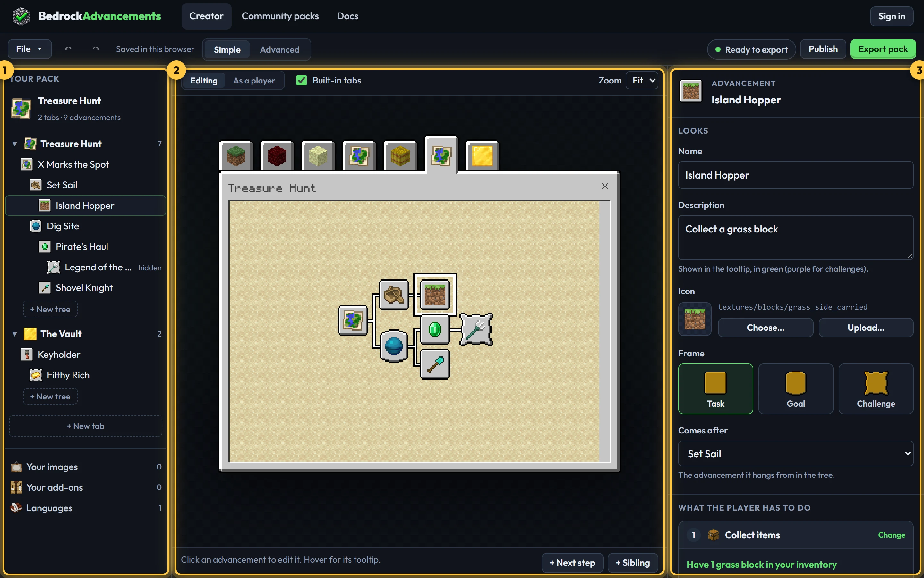Click the BedrockAdvancements logo icon
924x578 pixels.
21,16
